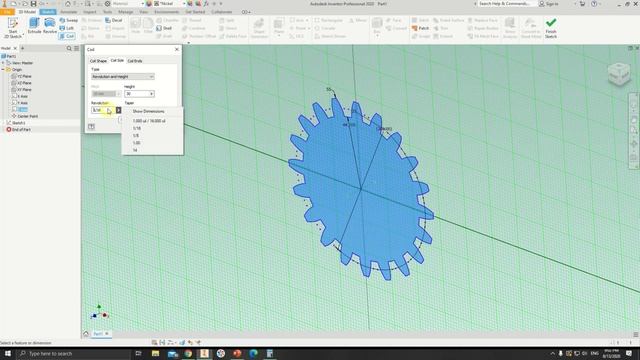
Task: Open the Inspect ribbon tab
Action: 90,12
